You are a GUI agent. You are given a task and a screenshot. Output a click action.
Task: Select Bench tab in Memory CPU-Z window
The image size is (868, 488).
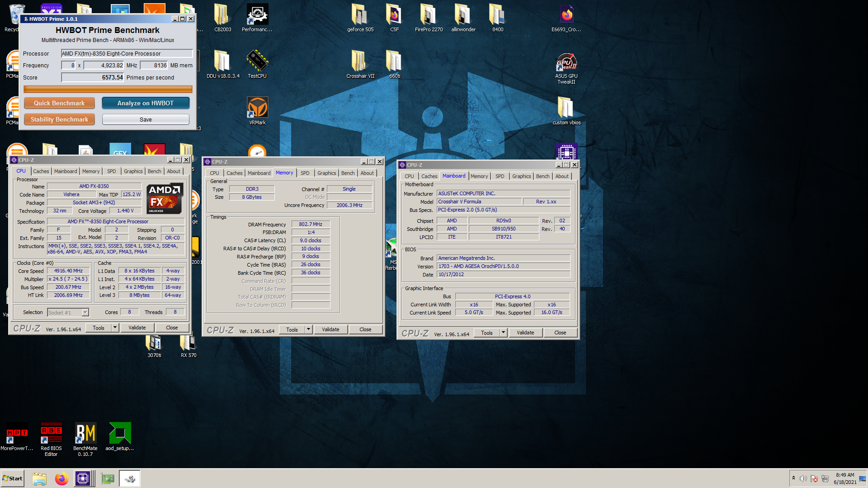[348, 173]
